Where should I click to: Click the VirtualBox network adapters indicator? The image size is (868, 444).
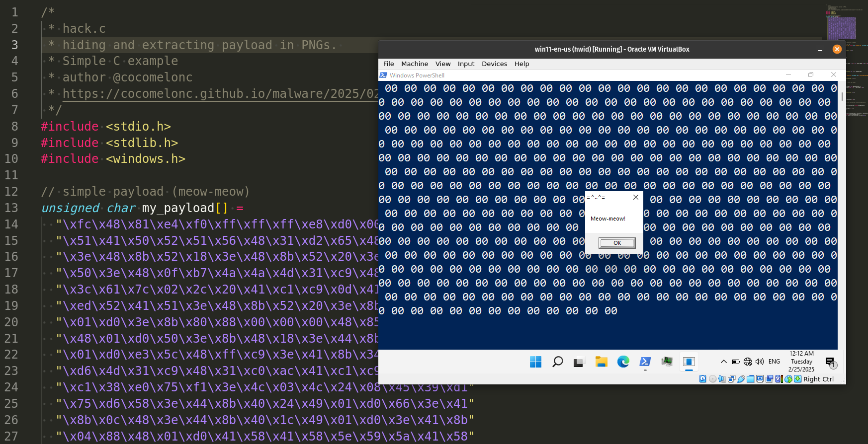tap(732, 379)
